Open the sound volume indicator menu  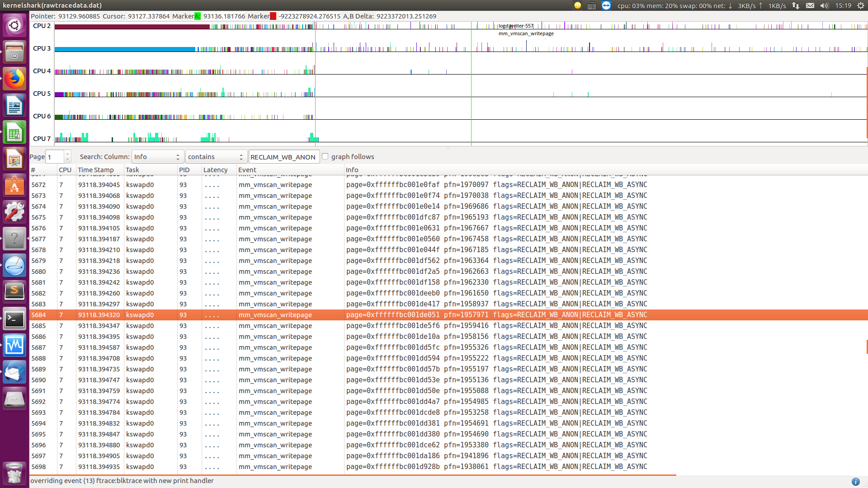click(824, 5)
